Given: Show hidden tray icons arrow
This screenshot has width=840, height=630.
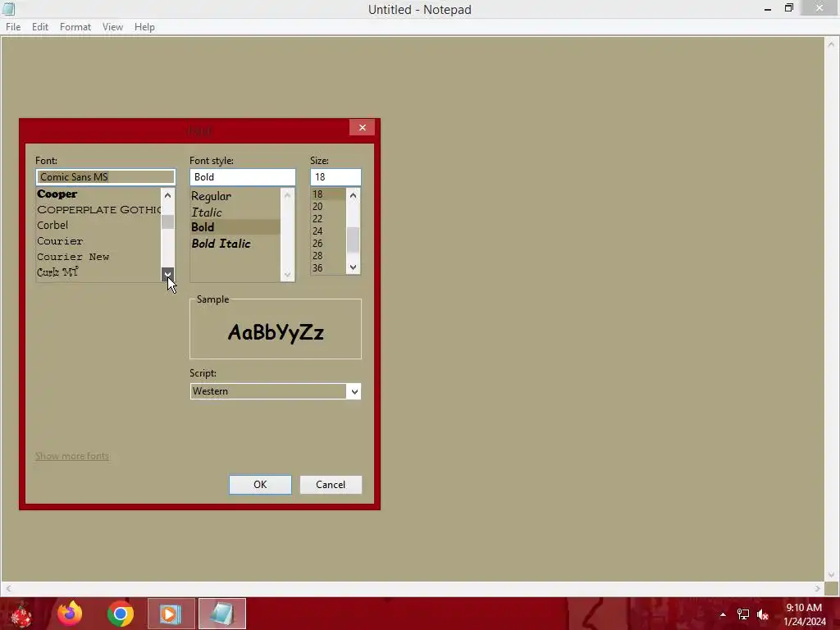Looking at the screenshot, I should (723, 614).
